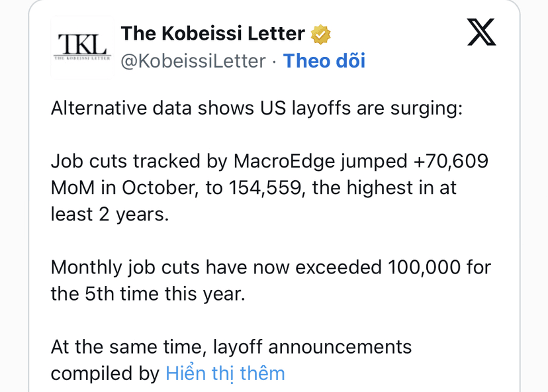Open the TKL profile avatar

point(82,47)
